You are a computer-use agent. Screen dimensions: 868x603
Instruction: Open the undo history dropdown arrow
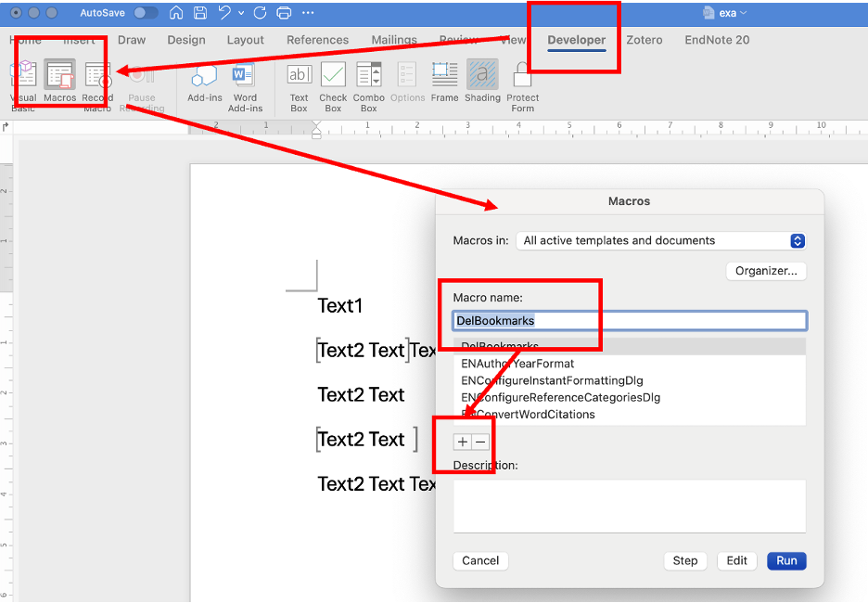click(x=241, y=13)
